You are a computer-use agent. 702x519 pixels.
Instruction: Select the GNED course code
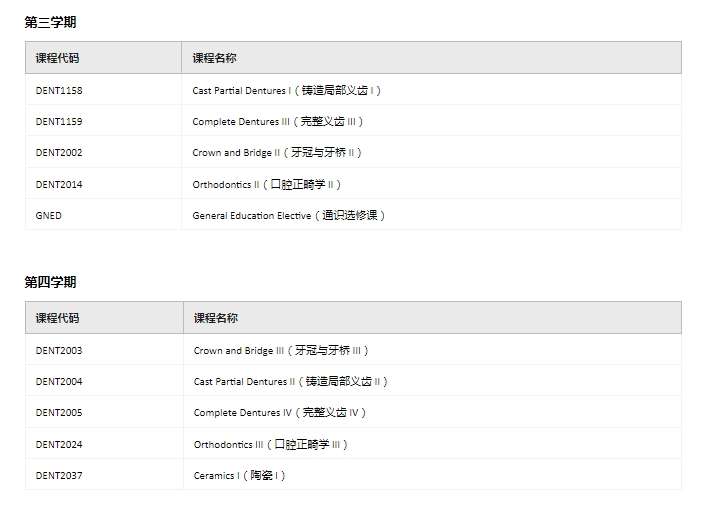coord(48,215)
